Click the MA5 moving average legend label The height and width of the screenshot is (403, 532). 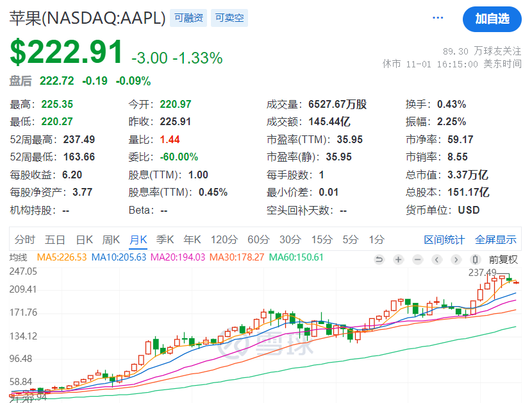click(x=61, y=257)
